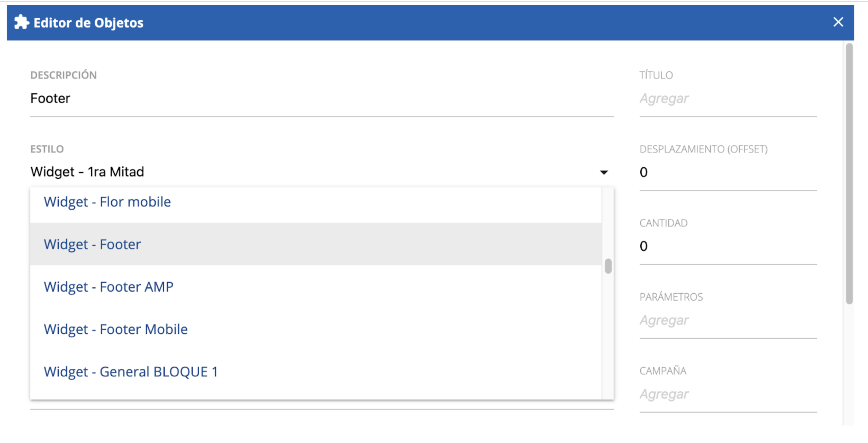Screen dimensions: 868x443
Task: Click the Descripción field containing Footer
Action: (322, 99)
